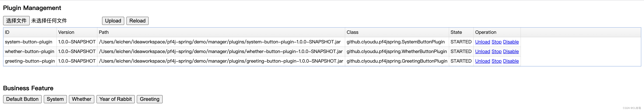644x111 pixels.
Task: Stop the system-button-plugin
Action: point(497,42)
